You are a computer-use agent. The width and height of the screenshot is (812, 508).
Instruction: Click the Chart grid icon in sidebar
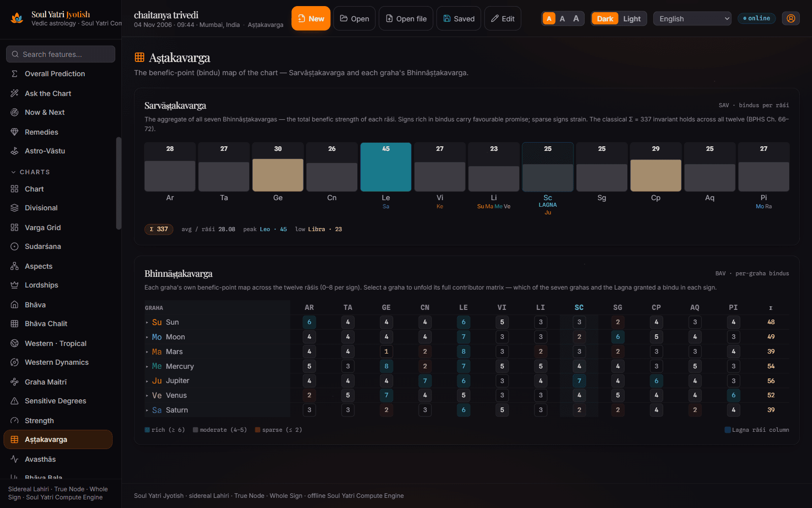tap(15, 189)
